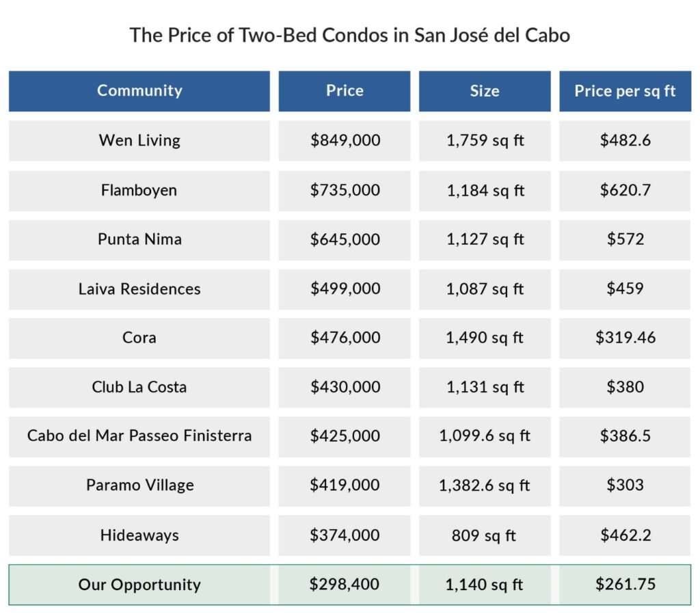The image size is (700, 614).
Task: Click Cabo del Mar Passeo Finisterra cell
Action: point(139,436)
